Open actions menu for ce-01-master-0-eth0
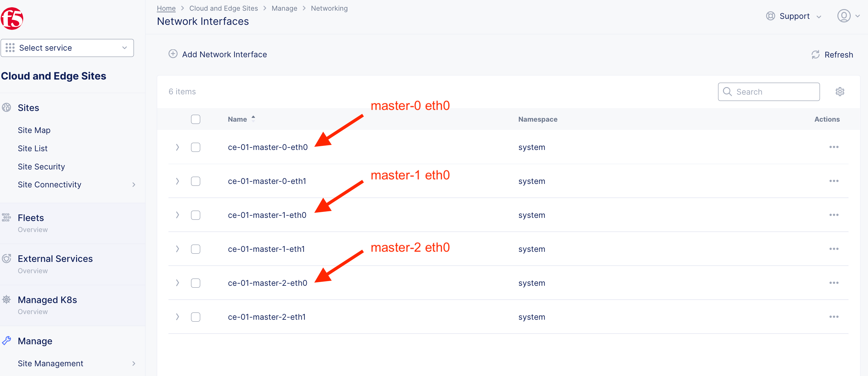The height and width of the screenshot is (376, 868). [x=834, y=147]
